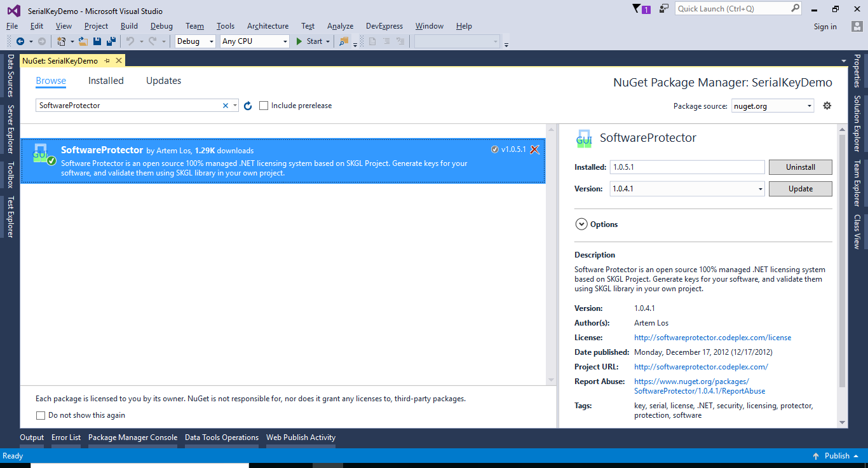
Task: Open the Start button dropdown arrow
Action: [x=328, y=41]
